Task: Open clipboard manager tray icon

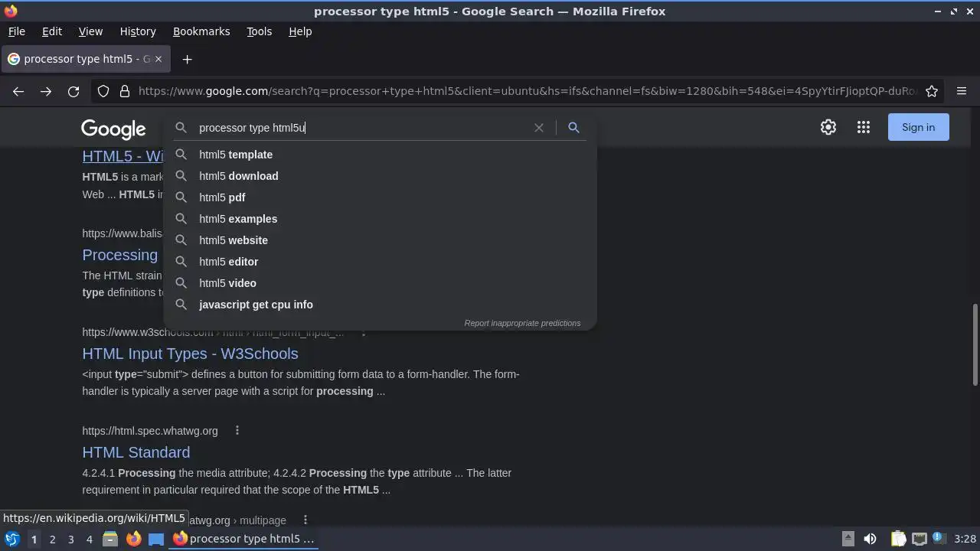Action: pos(898,539)
